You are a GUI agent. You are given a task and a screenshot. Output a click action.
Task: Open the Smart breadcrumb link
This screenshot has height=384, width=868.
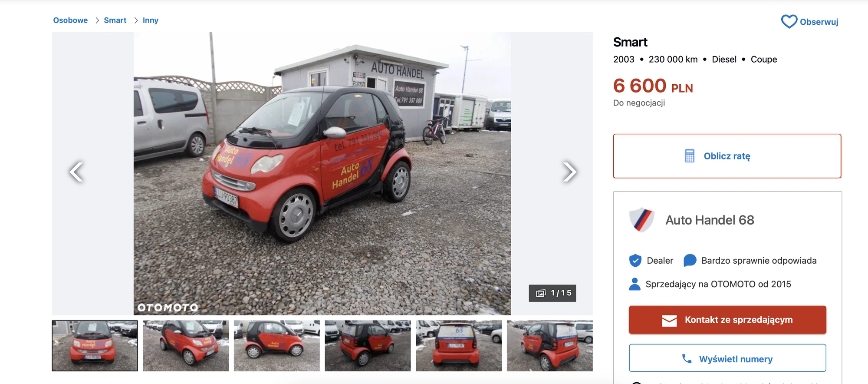tap(115, 20)
